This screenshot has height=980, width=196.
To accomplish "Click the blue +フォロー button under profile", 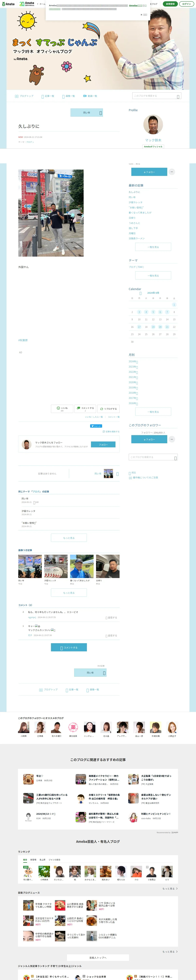I will point(149,172).
